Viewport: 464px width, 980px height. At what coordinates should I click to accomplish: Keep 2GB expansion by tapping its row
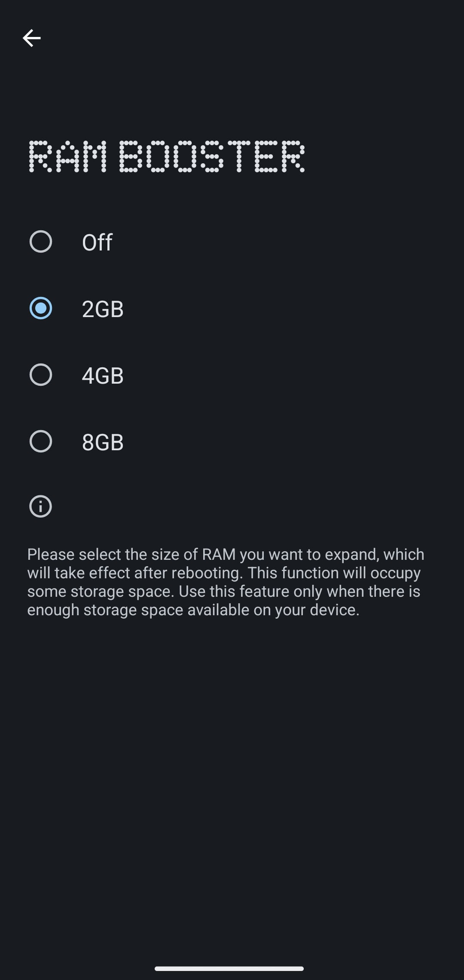(x=232, y=308)
